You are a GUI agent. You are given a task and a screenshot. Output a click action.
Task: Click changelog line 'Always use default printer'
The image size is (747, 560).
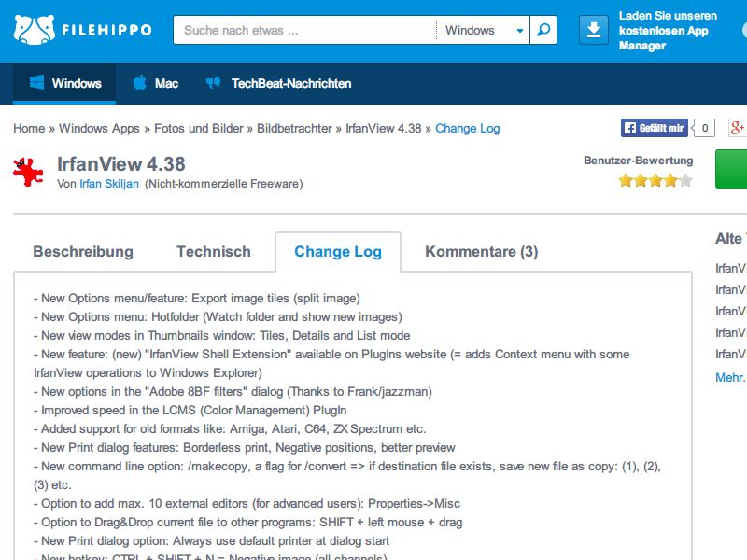(x=212, y=541)
